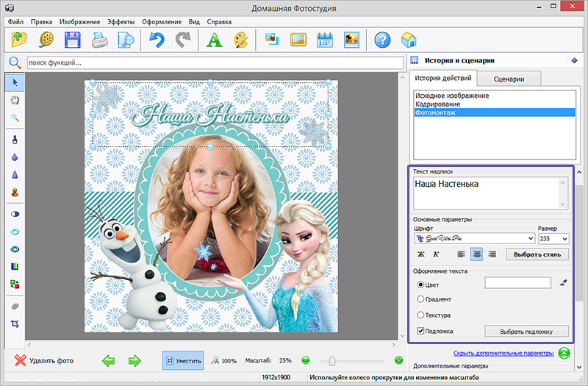Switch to the Сценарии tab
Viewport: 588px width, 386px height.
pos(510,79)
